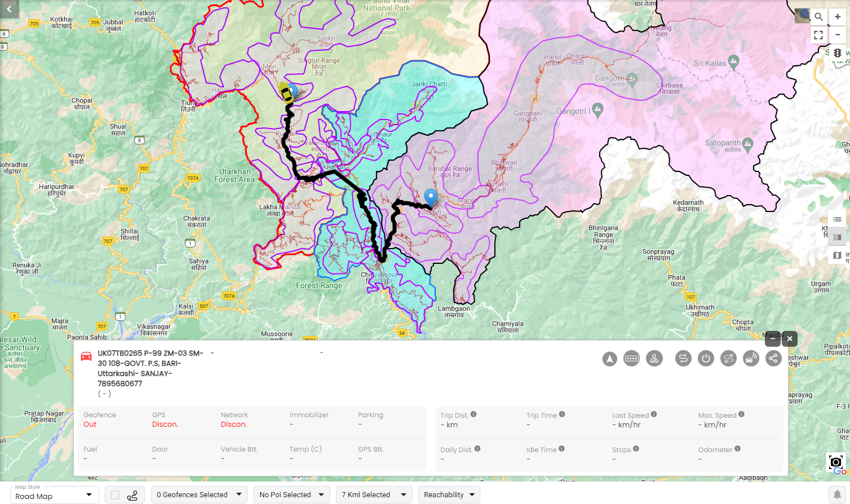Click the trip route icon in vehicle panel
Screen dimensions: 850x504
(683, 358)
